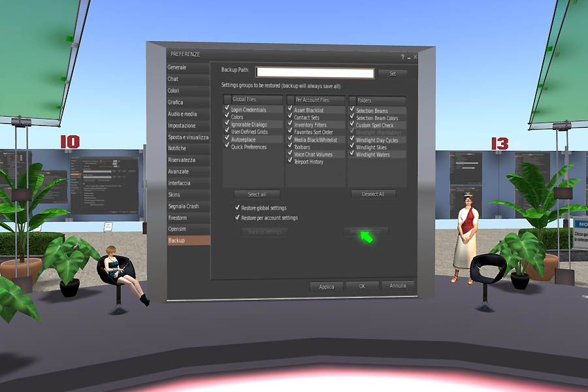Go to the Firestorm tab

click(188, 218)
